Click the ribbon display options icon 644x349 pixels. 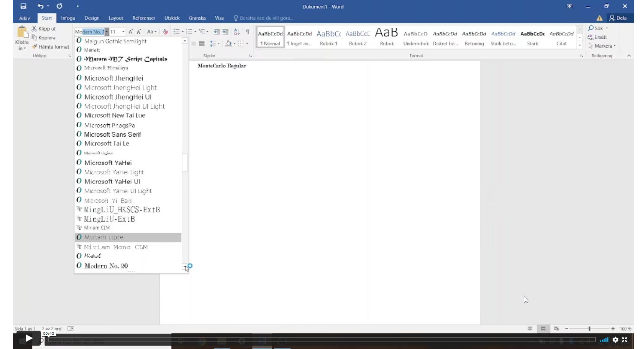(x=569, y=6)
